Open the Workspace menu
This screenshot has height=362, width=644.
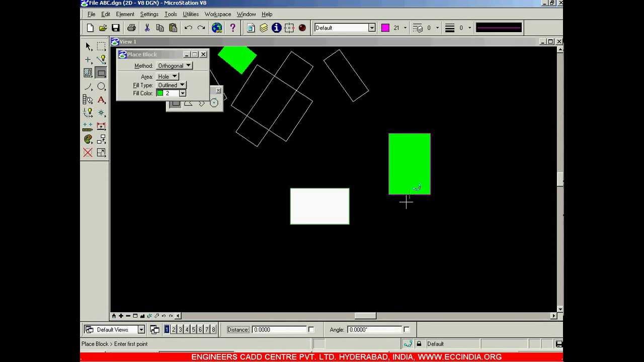point(218,14)
